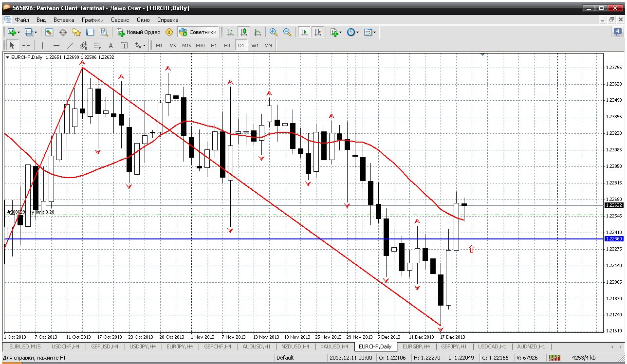Switch to EURUSD,M15 chart tab
The height and width of the screenshot is (364, 627).
(x=25, y=346)
